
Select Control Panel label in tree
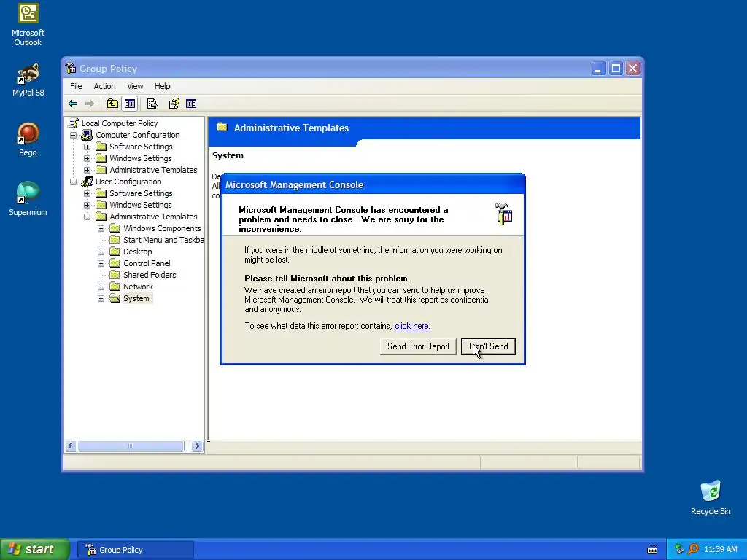point(147,263)
